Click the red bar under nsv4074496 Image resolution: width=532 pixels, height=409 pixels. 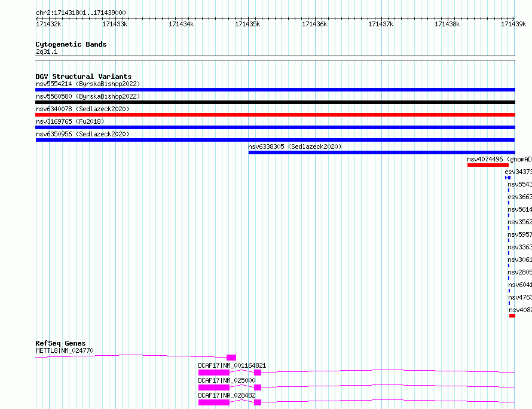tap(488, 165)
